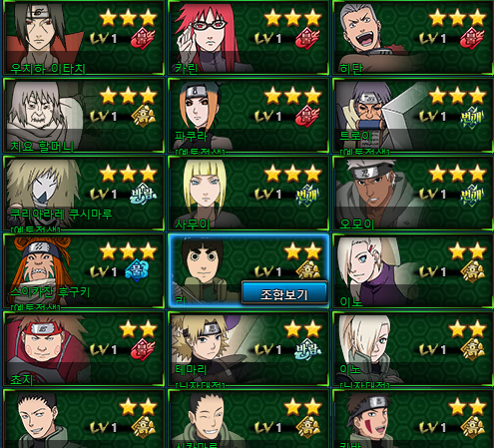
Task: Click the lightning element icon on 트로이's card
Action: pyautogui.click(x=472, y=117)
